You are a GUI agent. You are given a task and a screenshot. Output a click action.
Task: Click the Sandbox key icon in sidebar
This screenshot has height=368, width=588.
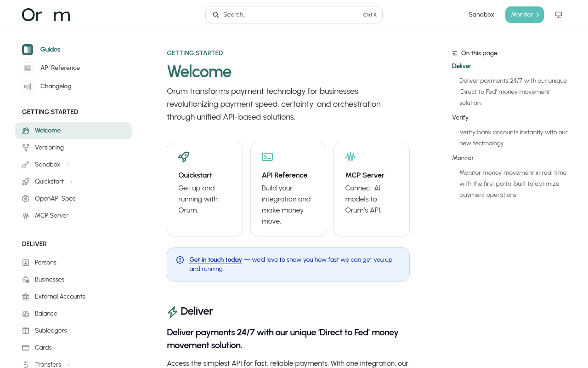pos(26,165)
